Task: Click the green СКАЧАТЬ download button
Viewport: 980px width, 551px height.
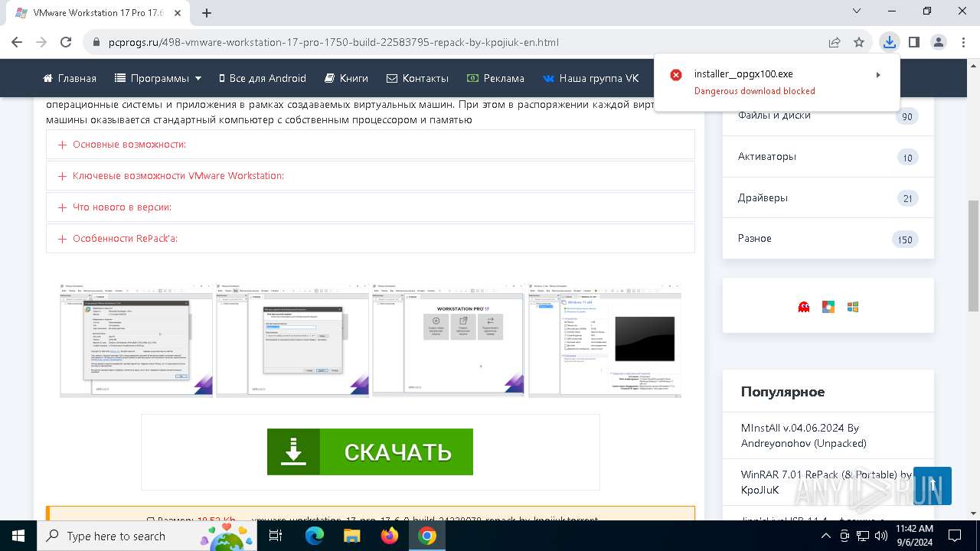Action: click(x=370, y=452)
